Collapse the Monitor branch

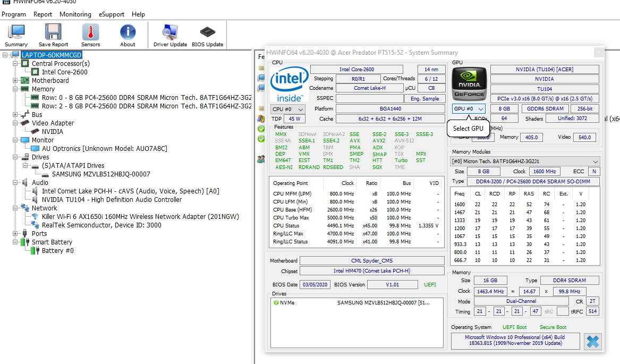coord(15,140)
